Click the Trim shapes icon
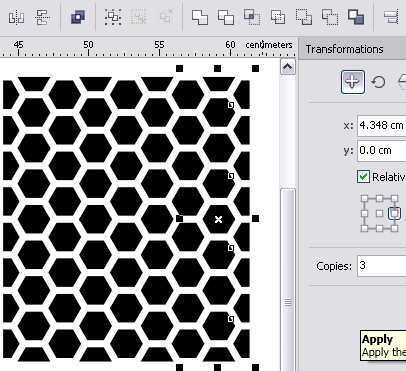The image size is (406, 371). [226, 17]
